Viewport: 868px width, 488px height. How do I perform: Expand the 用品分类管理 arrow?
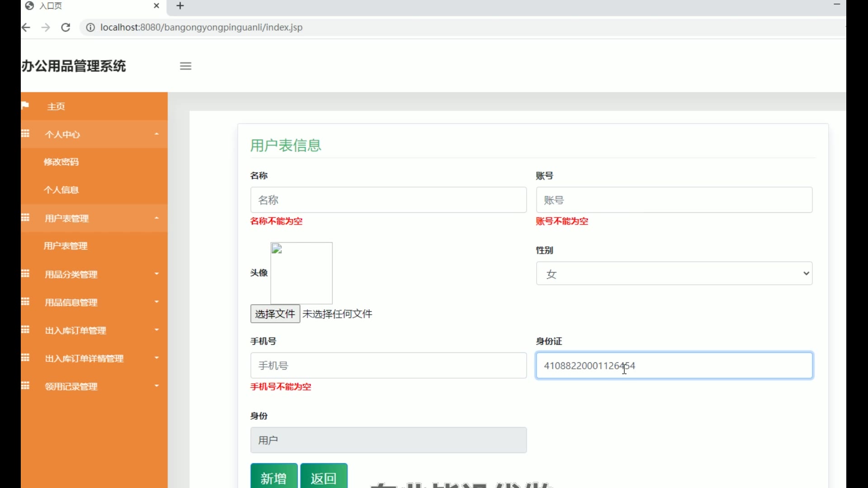[x=156, y=274]
